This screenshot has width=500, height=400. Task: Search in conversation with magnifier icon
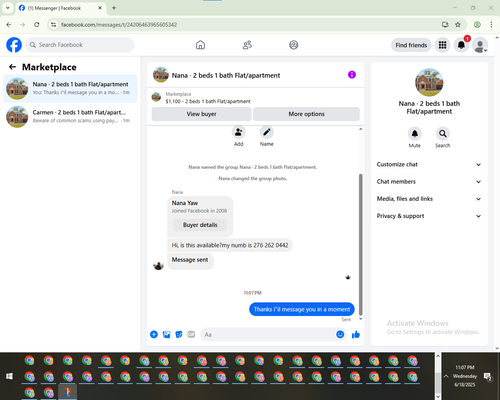[443, 134]
